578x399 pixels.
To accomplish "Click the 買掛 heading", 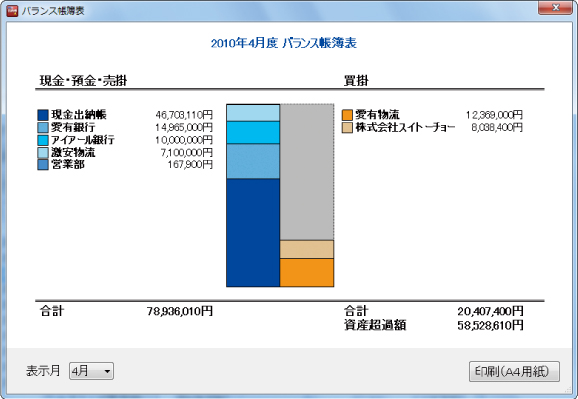I will pyautogui.click(x=356, y=80).
